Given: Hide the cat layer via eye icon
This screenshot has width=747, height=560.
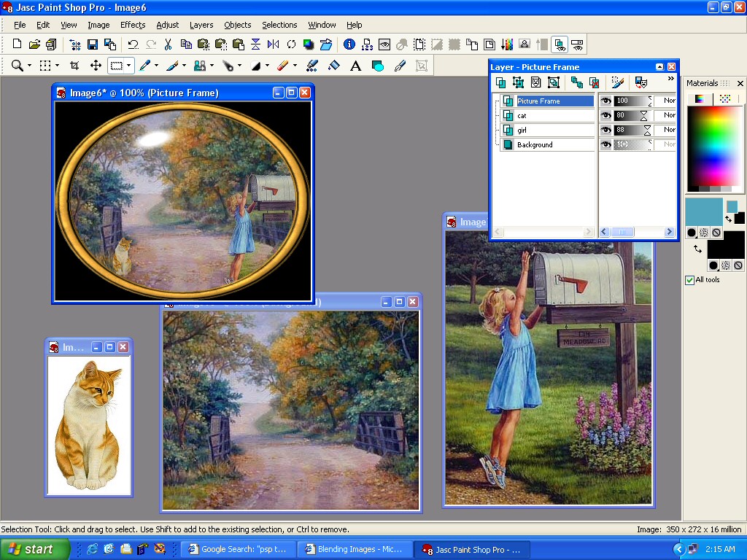Looking at the screenshot, I should pyautogui.click(x=605, y=115).
